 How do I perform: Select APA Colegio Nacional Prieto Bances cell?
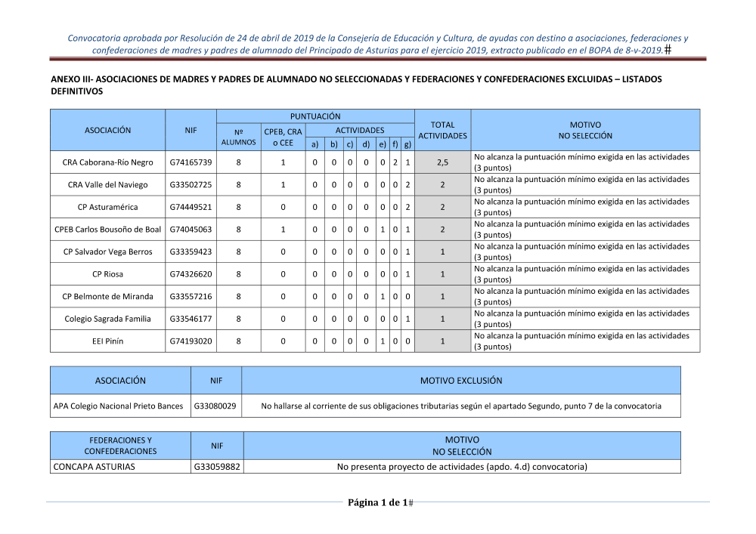click(x=119, y=406)
